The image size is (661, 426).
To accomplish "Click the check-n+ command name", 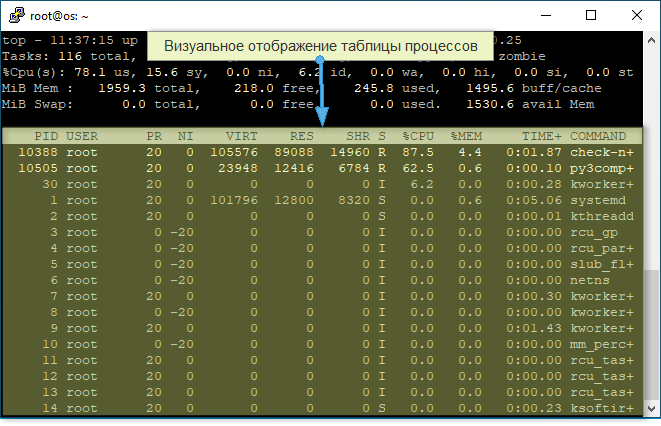I will (x=602, y=152).
